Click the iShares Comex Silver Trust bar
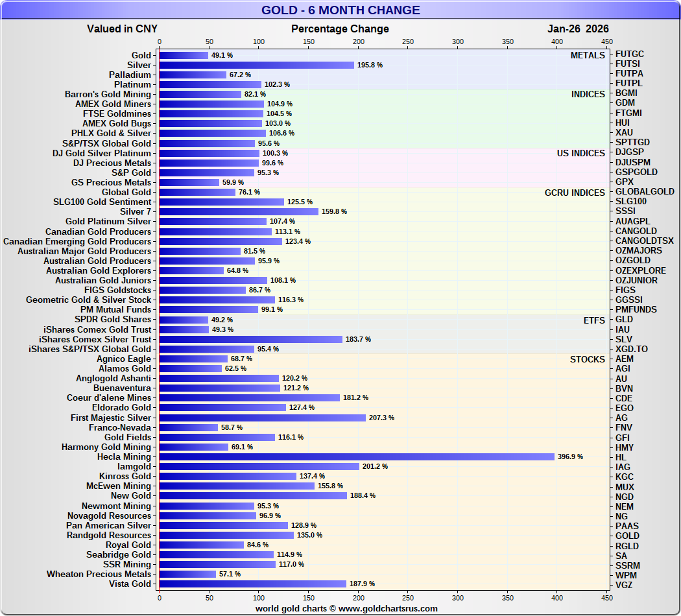The width and height of the screenshot is (681, 616). [x=250, y=339]
